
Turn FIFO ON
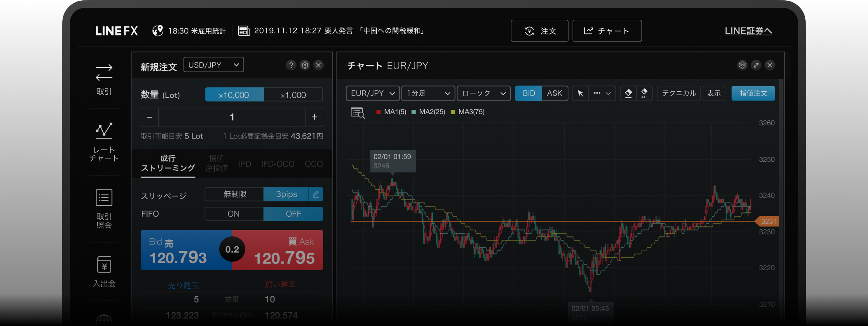234,214
